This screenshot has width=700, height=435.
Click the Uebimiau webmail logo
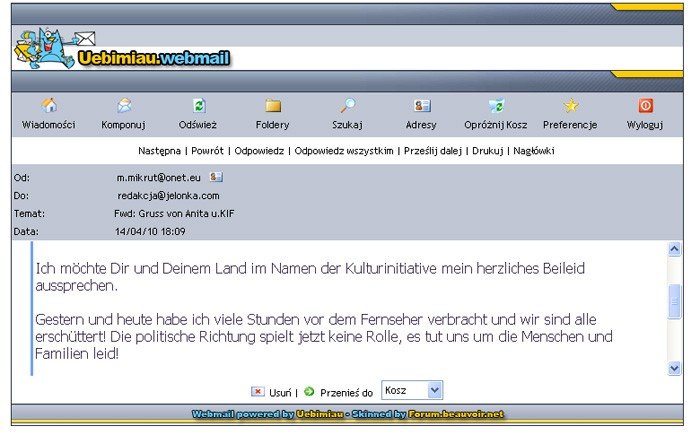[122, 49]
